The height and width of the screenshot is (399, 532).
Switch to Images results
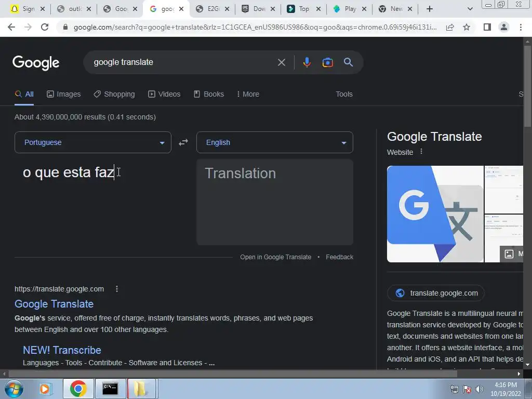[64, 94]
